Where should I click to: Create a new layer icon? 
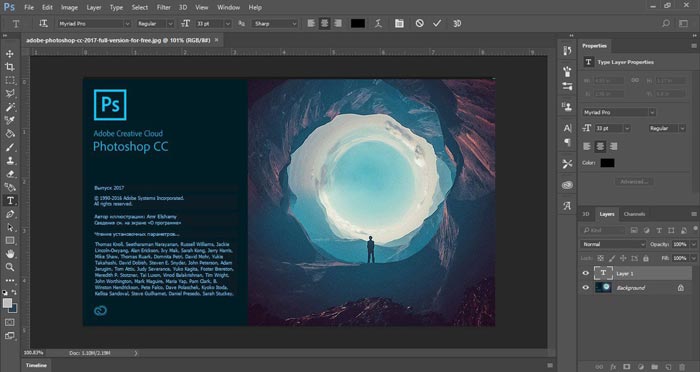pyautogui.click(x=668, y=367)
